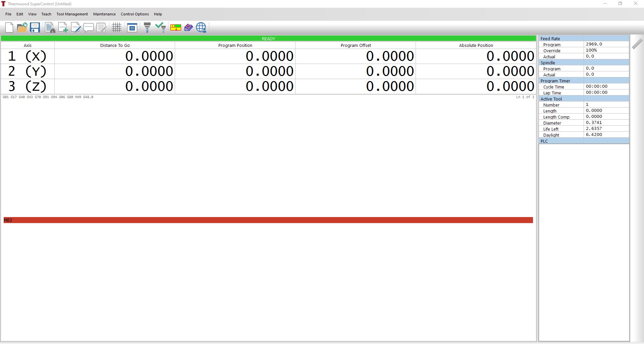Viewport: 644px width, 344px height.
Task: Click the insert line plus icon
Action: [63, 27]
